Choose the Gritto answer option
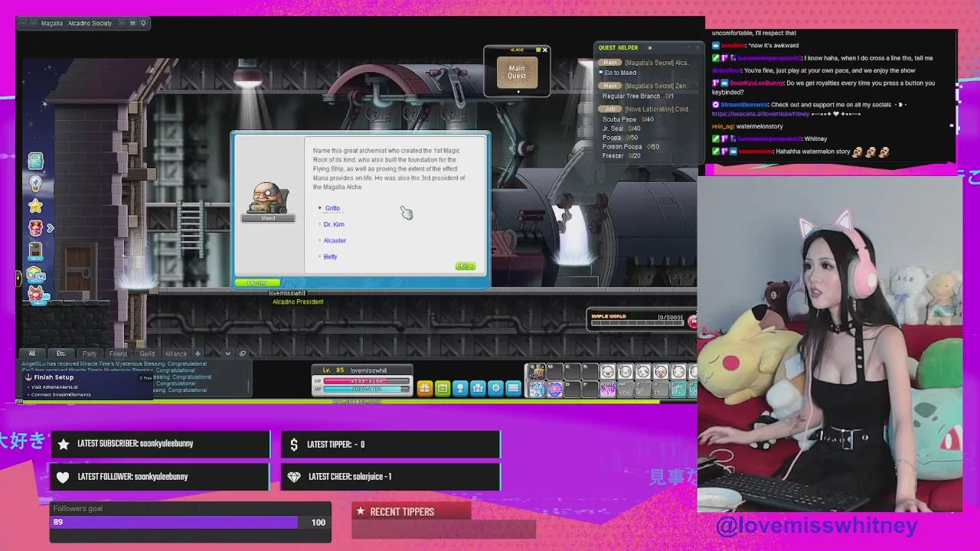This screenshot has width=980, height=551. (332, 208)
